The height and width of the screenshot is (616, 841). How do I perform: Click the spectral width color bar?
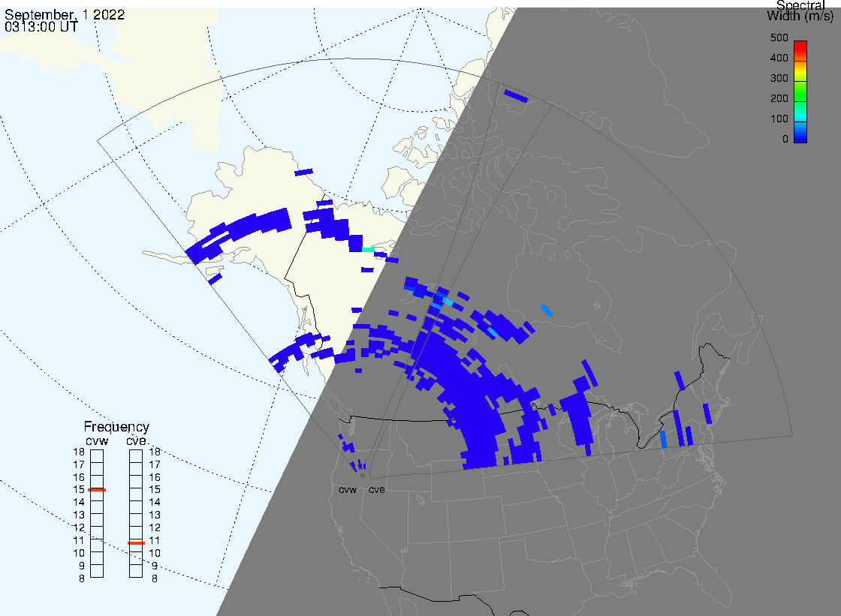point(800,92)
